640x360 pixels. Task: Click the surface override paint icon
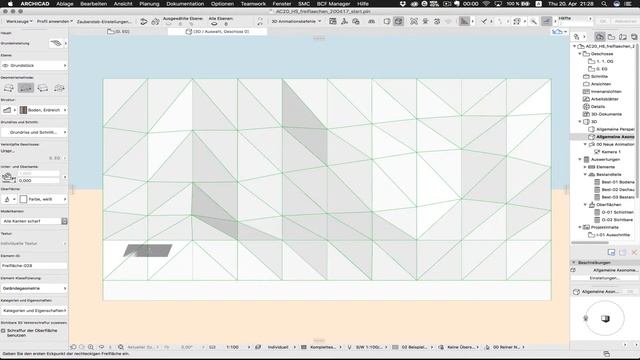tap(7, 199)
